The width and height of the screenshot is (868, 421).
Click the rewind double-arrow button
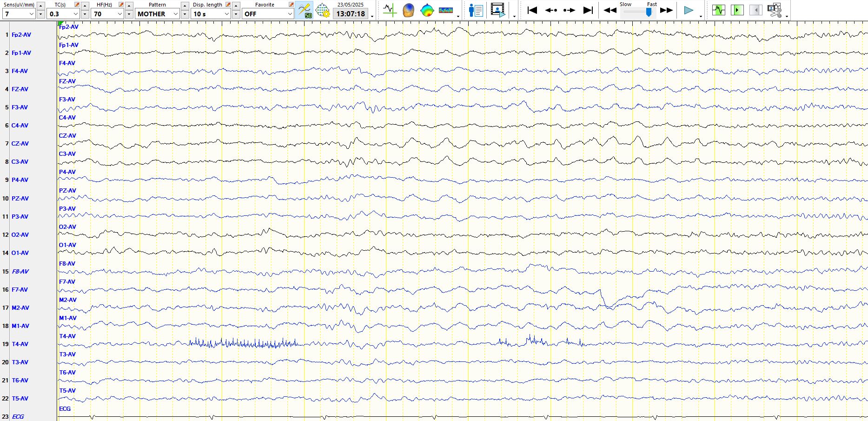coord(610,10)
